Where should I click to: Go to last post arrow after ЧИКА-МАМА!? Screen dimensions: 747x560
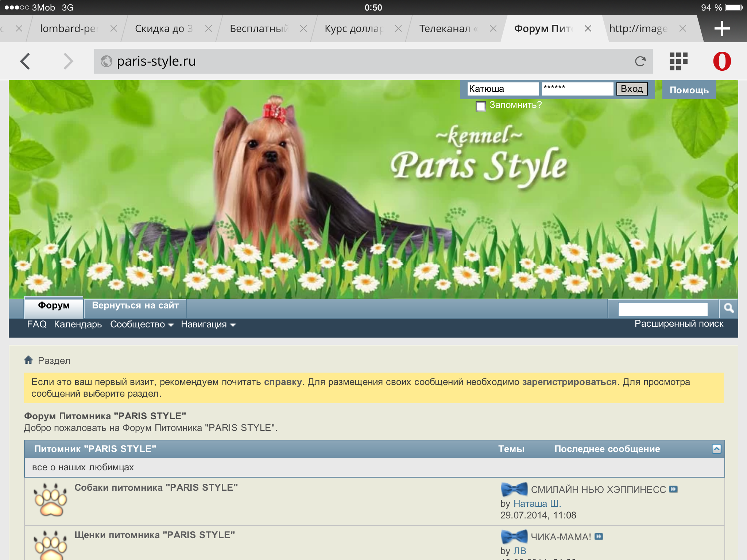click(x=599, y=537)
